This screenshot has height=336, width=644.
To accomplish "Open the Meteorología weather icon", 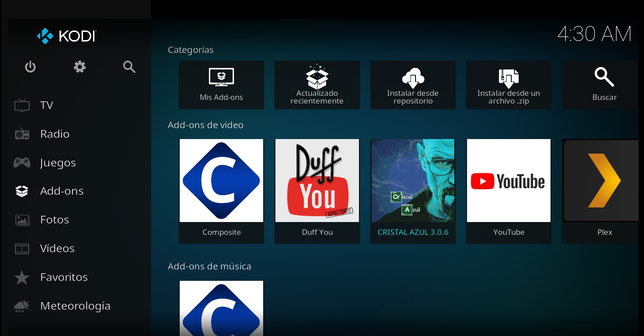I will coord(21,305).
